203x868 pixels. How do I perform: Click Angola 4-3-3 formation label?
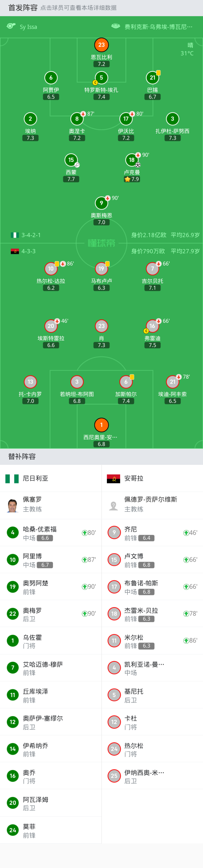coord(28,251)
